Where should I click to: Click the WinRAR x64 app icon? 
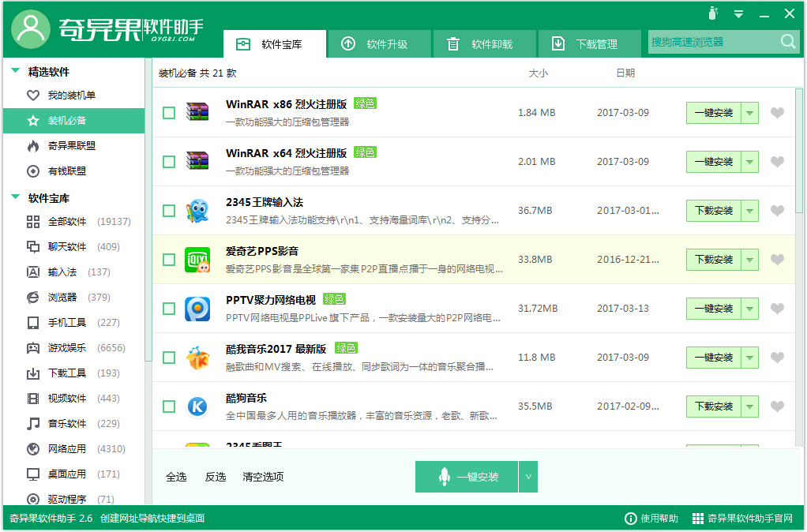pyautogui.click(x=197, y=161)
